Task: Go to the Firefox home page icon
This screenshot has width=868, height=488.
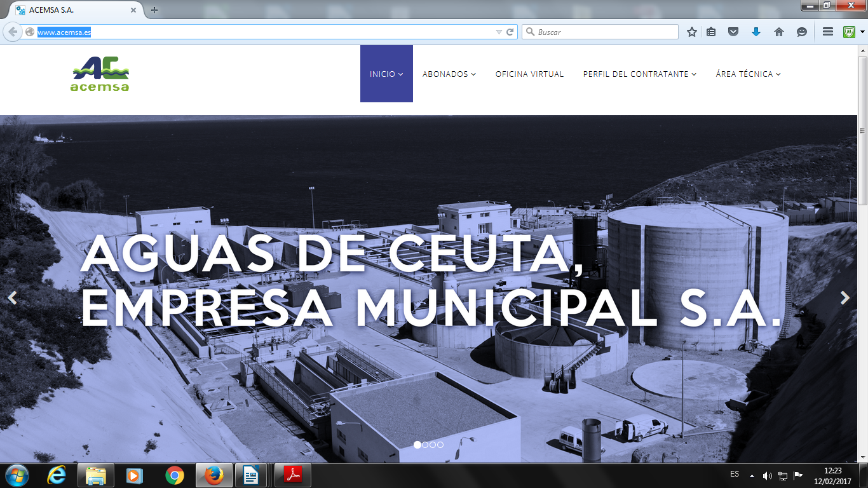Action: coord(778,32)
